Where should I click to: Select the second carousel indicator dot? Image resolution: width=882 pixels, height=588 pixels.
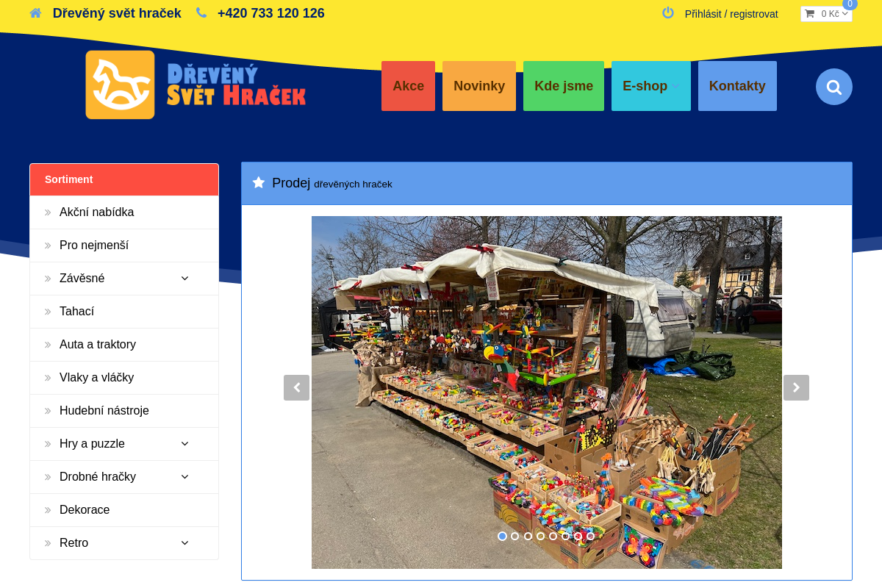coord(514,537)
